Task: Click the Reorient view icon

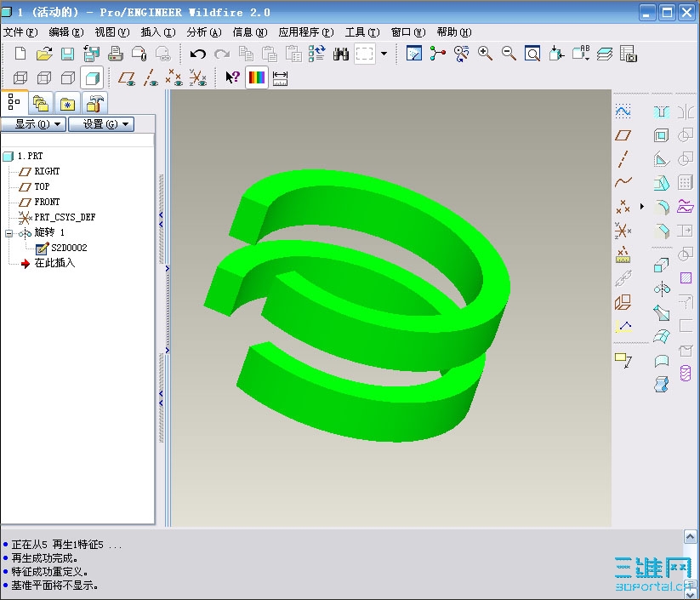Action: point(557,54)
